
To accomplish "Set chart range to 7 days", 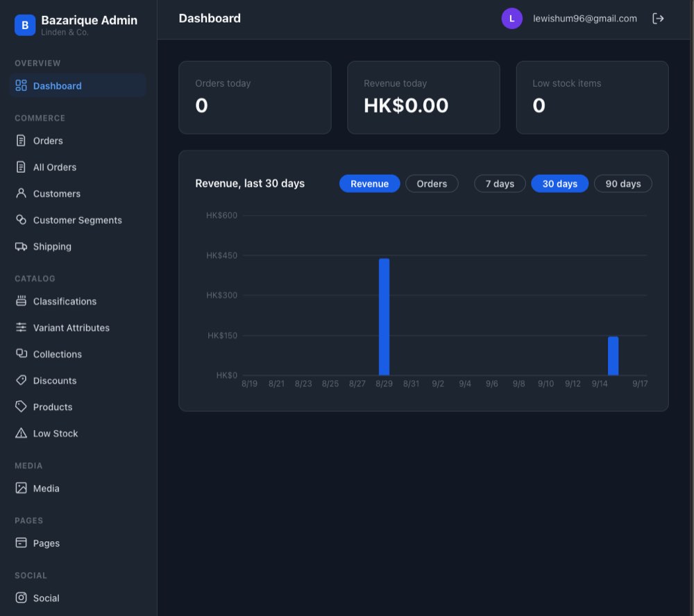I will point(500,184).
